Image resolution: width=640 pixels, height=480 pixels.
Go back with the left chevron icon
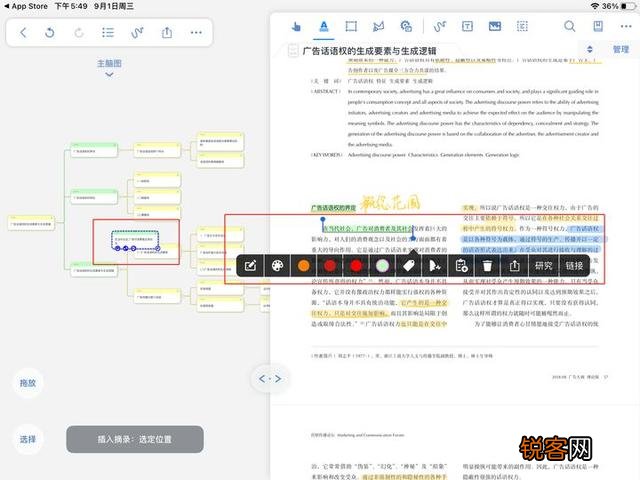tap(23, 33)
